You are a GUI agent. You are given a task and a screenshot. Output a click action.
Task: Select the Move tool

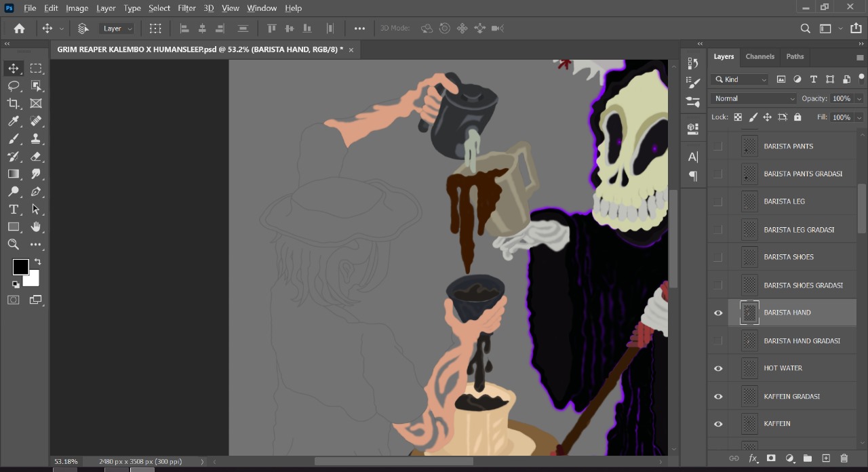(x=14, y=68)
